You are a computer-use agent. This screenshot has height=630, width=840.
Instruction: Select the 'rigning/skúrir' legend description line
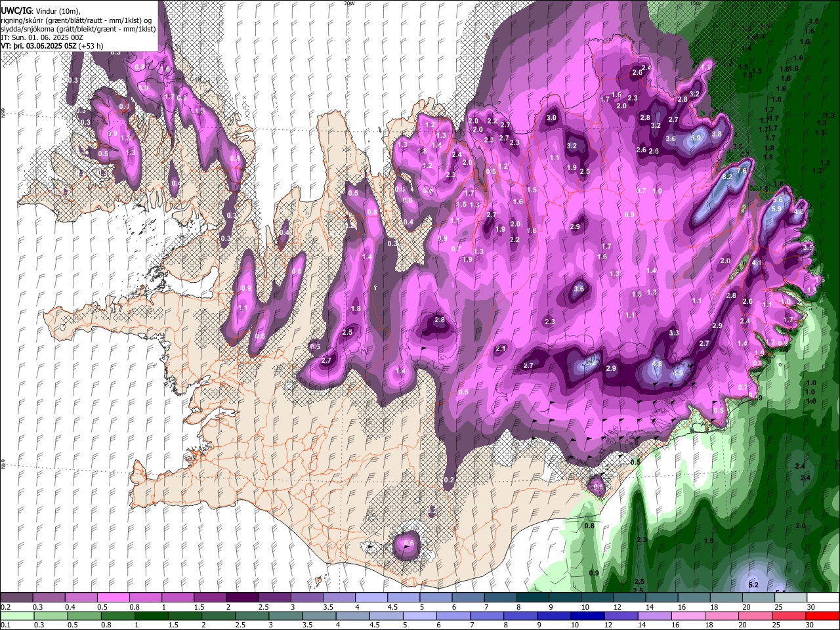point(76,20)
